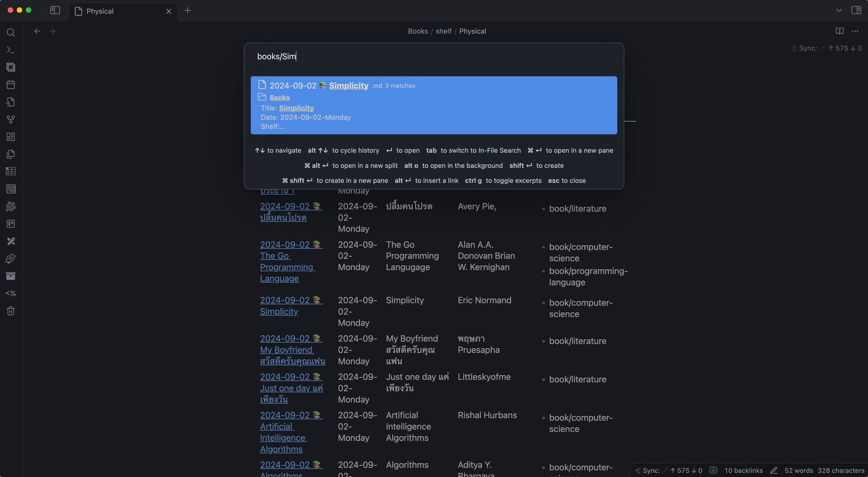Screen dimensions: 868x477
Task: Open the kanban board ribbon icon
Action: click(x=11, y=224)
